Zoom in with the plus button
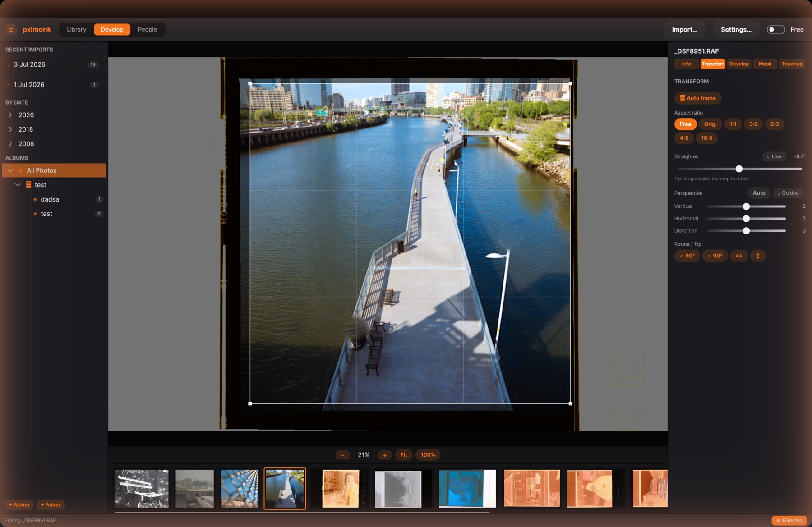Viewport: 812px width, 527px height. tap(385, 455)
